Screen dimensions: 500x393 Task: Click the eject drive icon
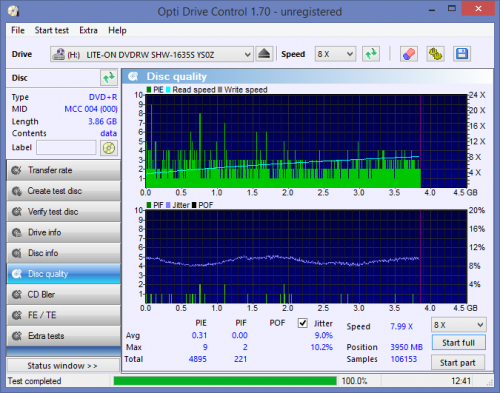[264, 54]
